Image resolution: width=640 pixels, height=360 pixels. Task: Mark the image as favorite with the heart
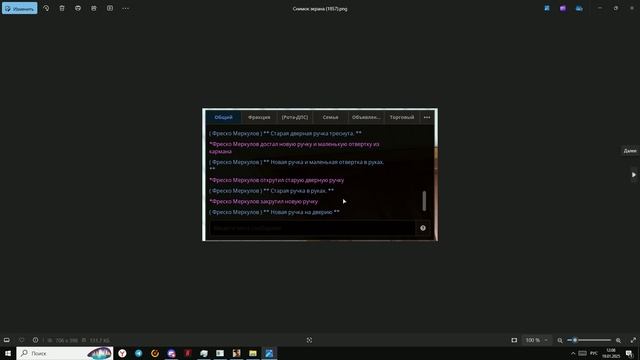(22, 340)
